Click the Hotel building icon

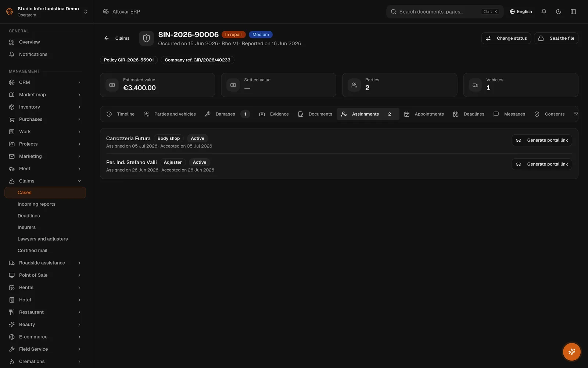[12, 300]
